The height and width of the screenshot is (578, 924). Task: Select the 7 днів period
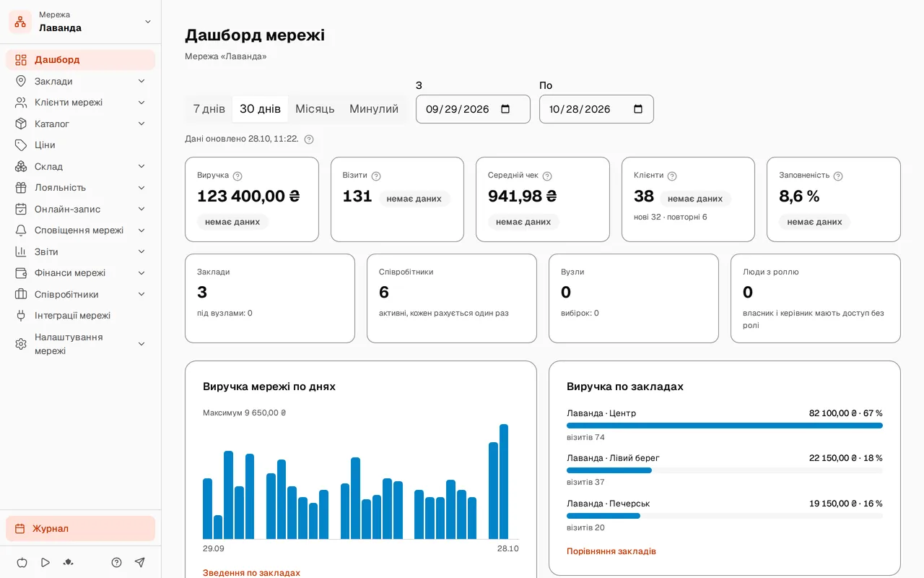(x=209, y=109)
